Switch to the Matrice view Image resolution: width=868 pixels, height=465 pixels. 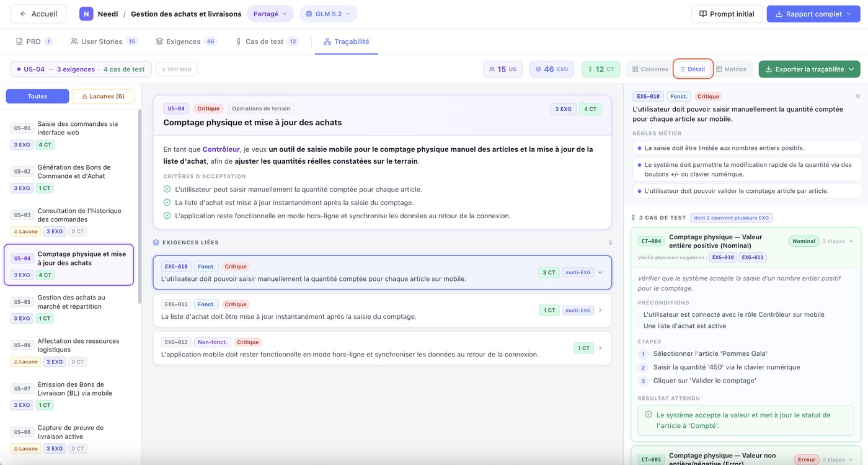[732, 69]
